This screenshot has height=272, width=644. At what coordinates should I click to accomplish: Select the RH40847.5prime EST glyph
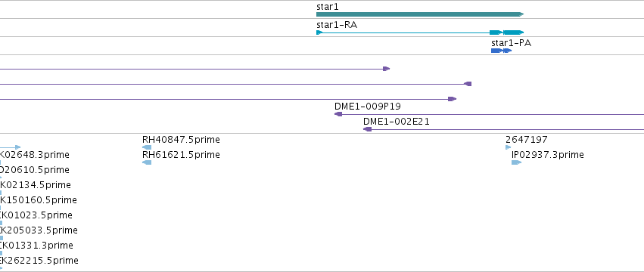(147, 147)
